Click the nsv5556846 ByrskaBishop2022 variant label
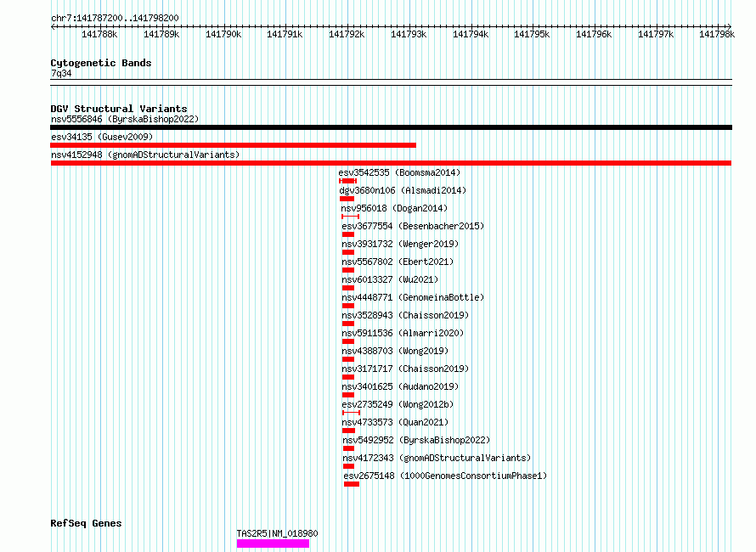The height and width of the screenshot is (552, 756). pos(125,119)
